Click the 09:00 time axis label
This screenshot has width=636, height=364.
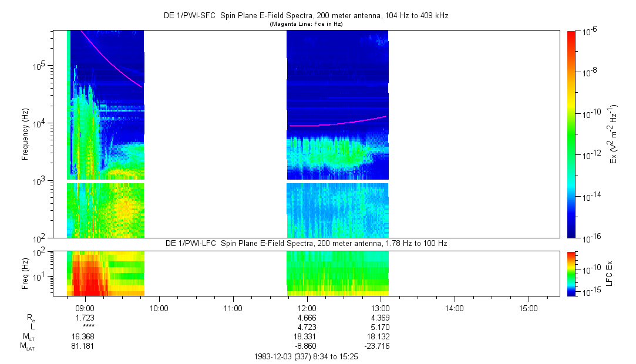(85, 308)
